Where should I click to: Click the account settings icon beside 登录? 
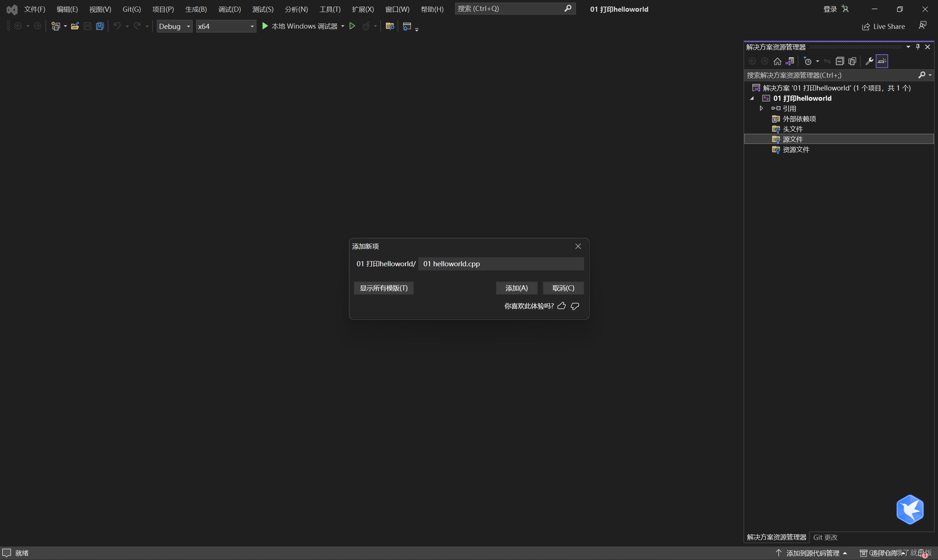point(845,9)
